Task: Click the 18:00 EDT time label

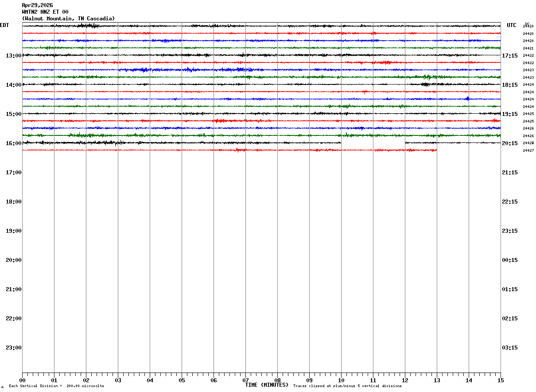Action: (14, 202)
